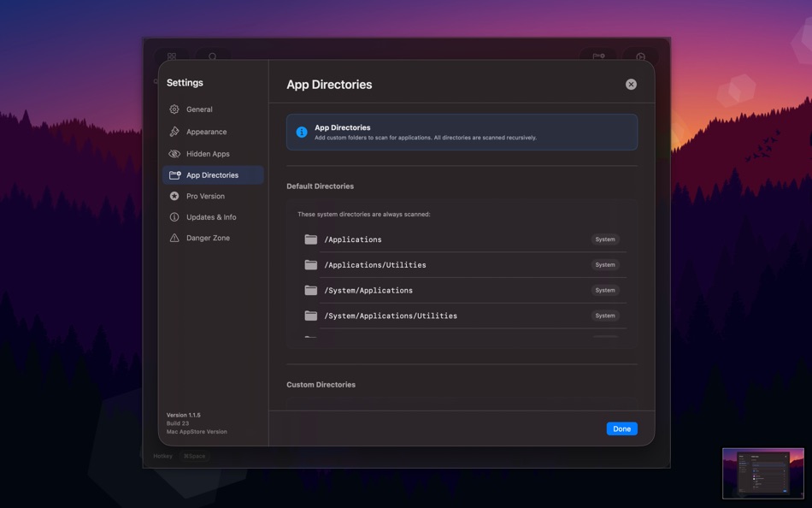
Task: Select the App Directories flag icon
Action: [174, 174]
